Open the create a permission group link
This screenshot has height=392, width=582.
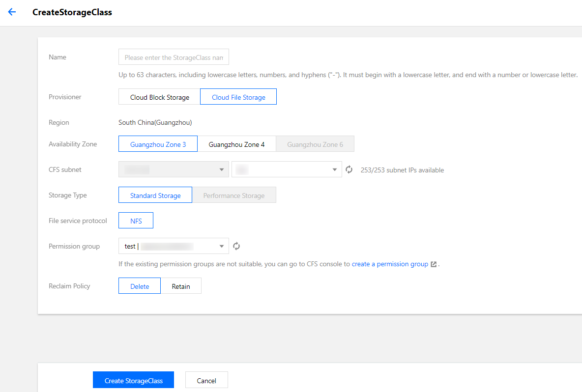click(390, 264)
